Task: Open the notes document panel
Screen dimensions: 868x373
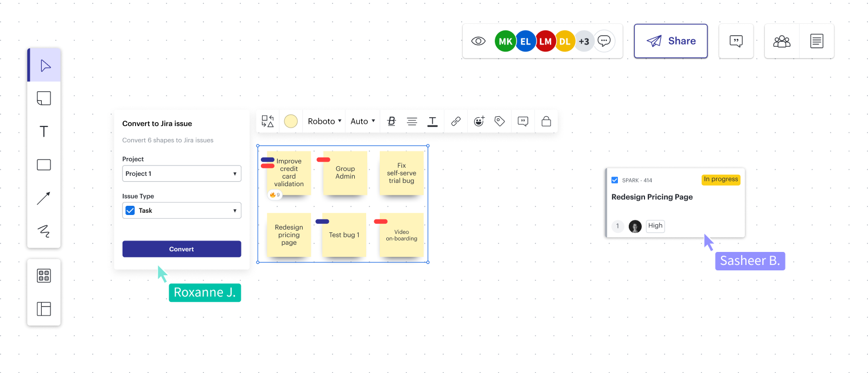Action: coord(816,41)
